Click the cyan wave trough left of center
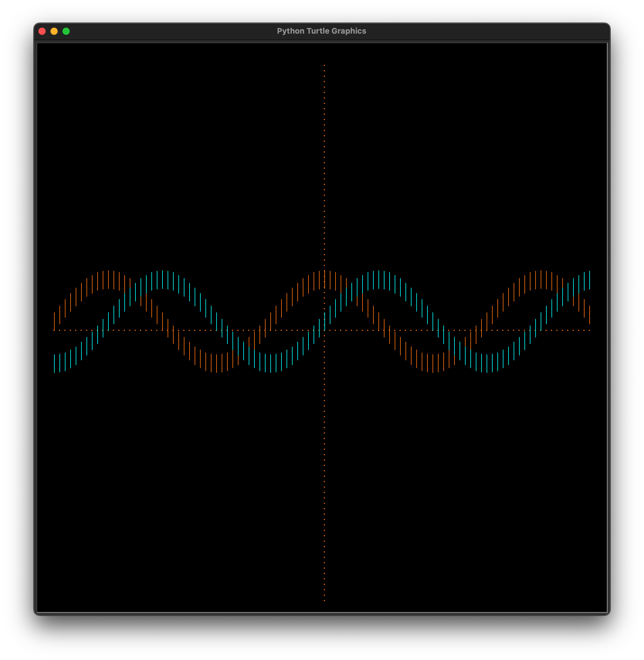This screenshot has height=660, width=644. pyautogui.click(x=271, y=363)
